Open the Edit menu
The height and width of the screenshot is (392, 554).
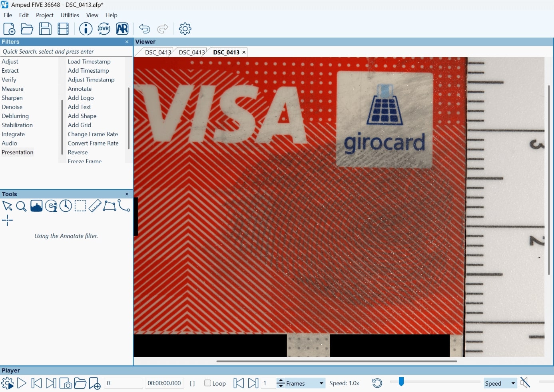(24, 15)
